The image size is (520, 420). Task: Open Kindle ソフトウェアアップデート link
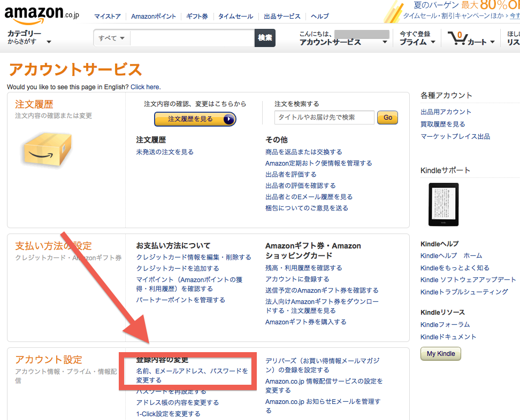click(468, 279)
